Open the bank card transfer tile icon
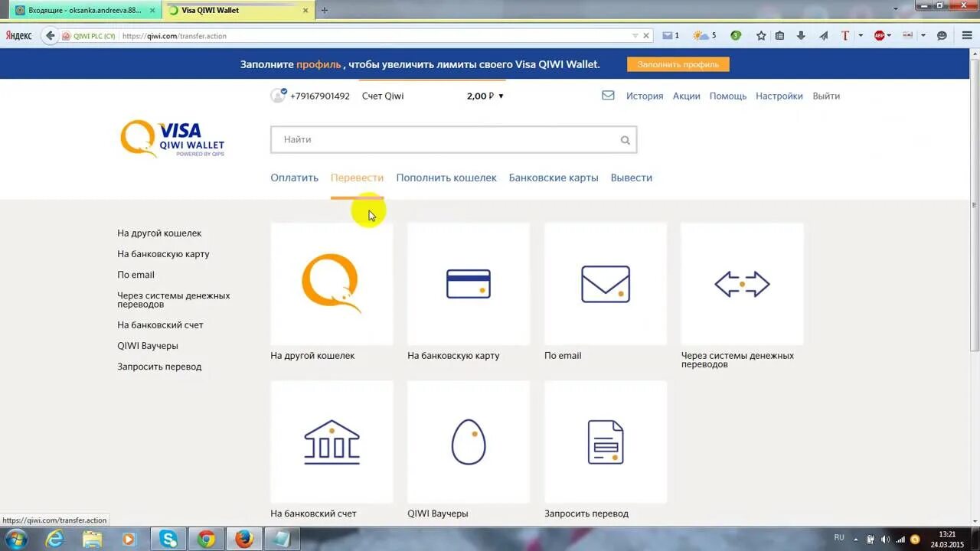 469,284
